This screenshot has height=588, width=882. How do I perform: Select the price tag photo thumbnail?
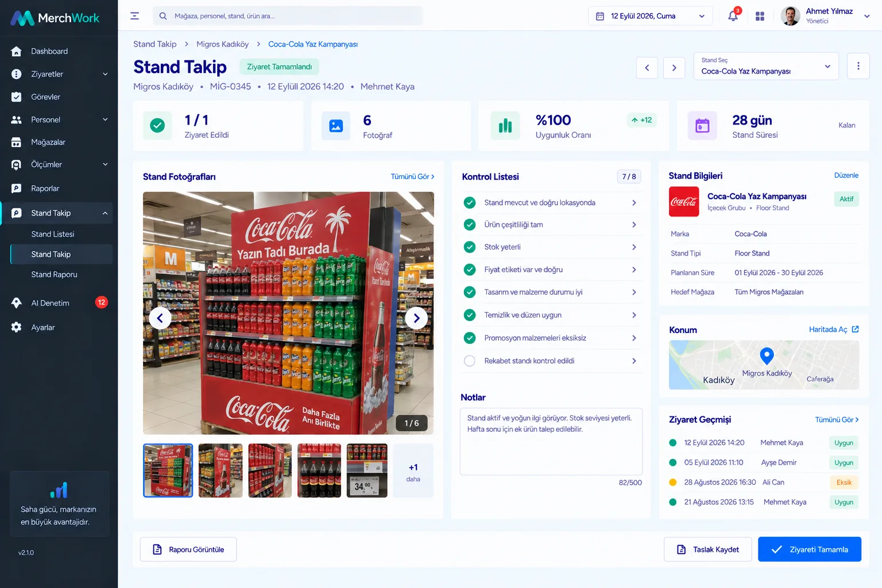[x=367, y=470]
